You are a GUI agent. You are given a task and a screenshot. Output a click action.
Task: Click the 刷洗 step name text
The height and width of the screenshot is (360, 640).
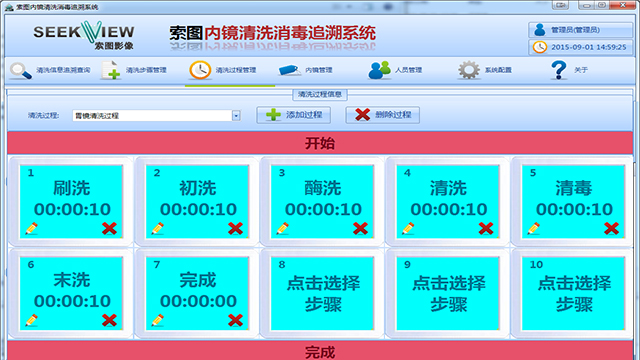72,188
